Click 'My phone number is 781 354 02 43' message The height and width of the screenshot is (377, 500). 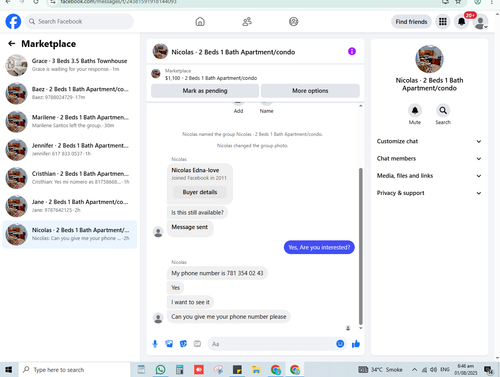pyautogui.click(x=217, y=273)
